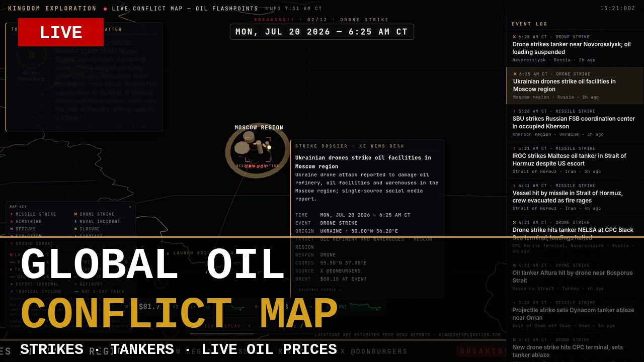
Task: Open the Oil tanker Altura Bosporus event
Action: [575, 277]
